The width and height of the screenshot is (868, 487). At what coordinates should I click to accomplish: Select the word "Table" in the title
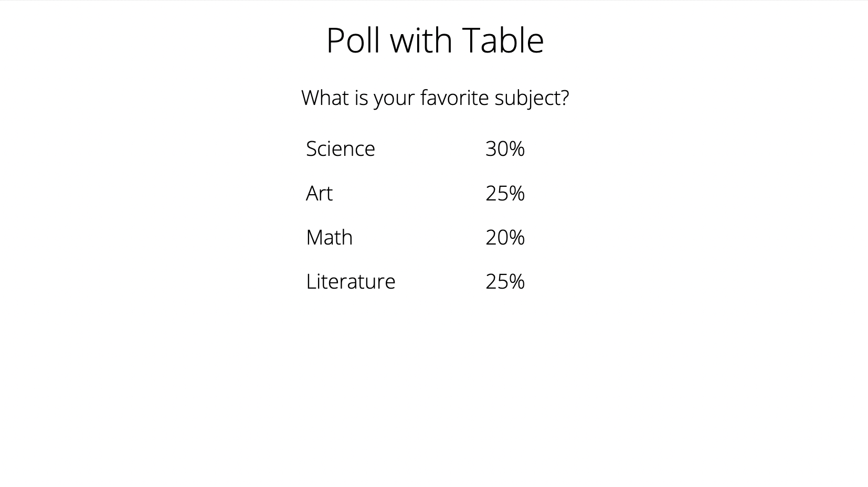[x=503, y=40]
